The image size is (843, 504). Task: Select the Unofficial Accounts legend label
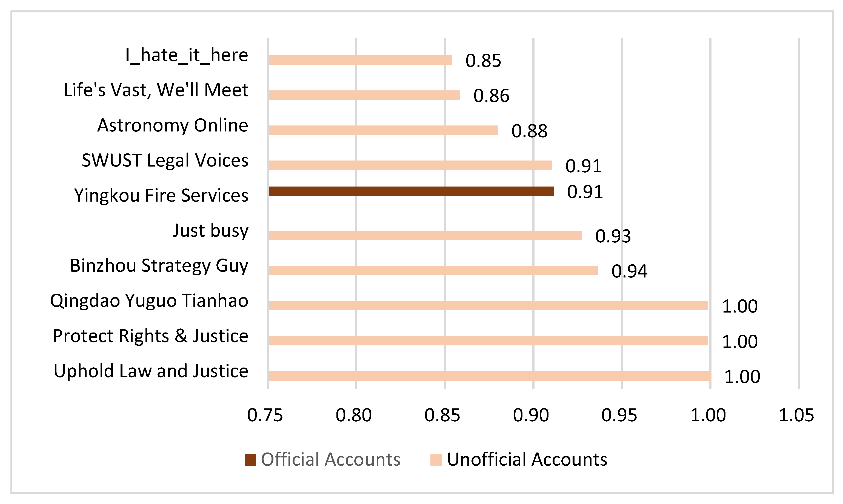click(x=527, y=460)
